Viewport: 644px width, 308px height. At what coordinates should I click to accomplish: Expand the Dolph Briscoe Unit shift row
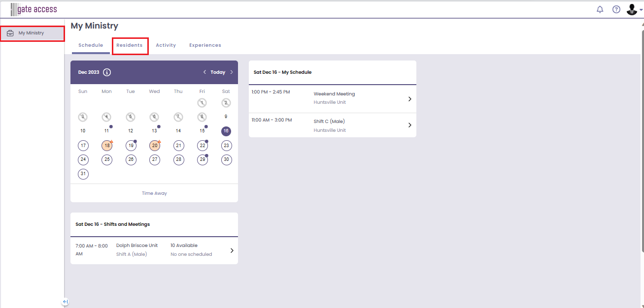pyautogui.click(x=232, y=250)
